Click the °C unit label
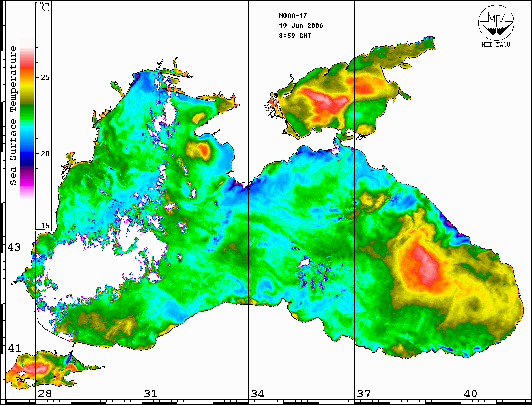The width and height of the screenshot is (532, 405). click(45, 7)
